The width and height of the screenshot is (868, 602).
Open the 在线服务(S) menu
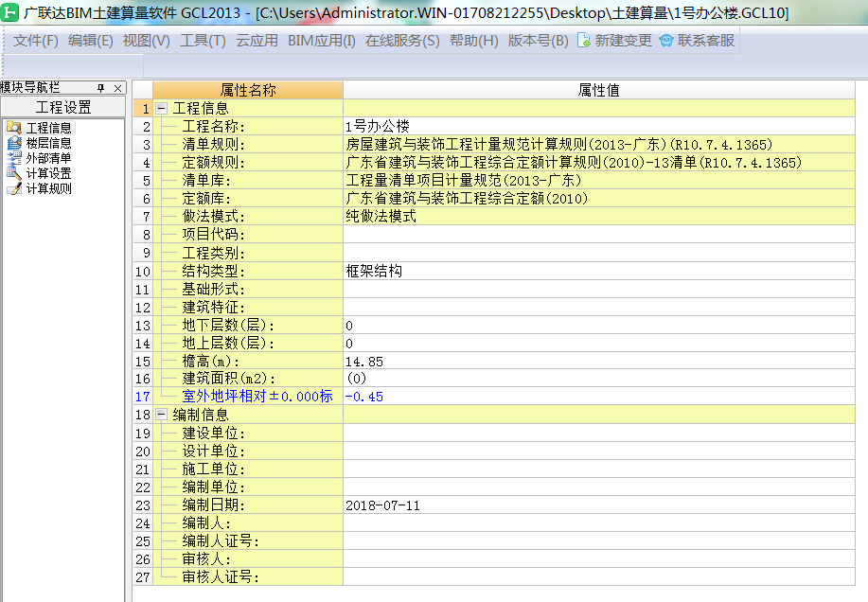pos(402,41)
